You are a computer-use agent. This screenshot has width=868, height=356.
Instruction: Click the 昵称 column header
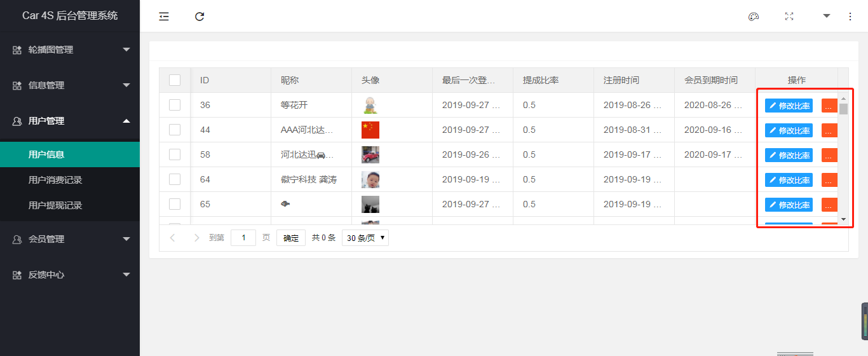[x=311, y=80]
